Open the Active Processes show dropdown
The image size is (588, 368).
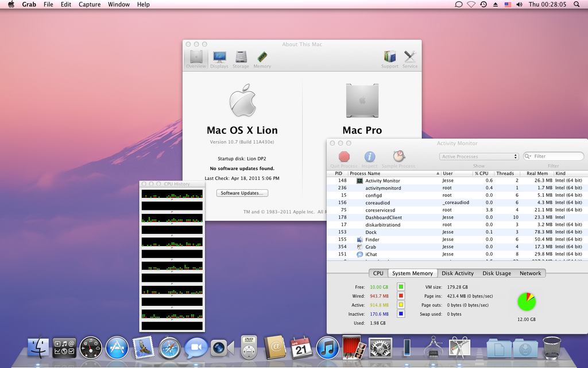pos(479,156)
